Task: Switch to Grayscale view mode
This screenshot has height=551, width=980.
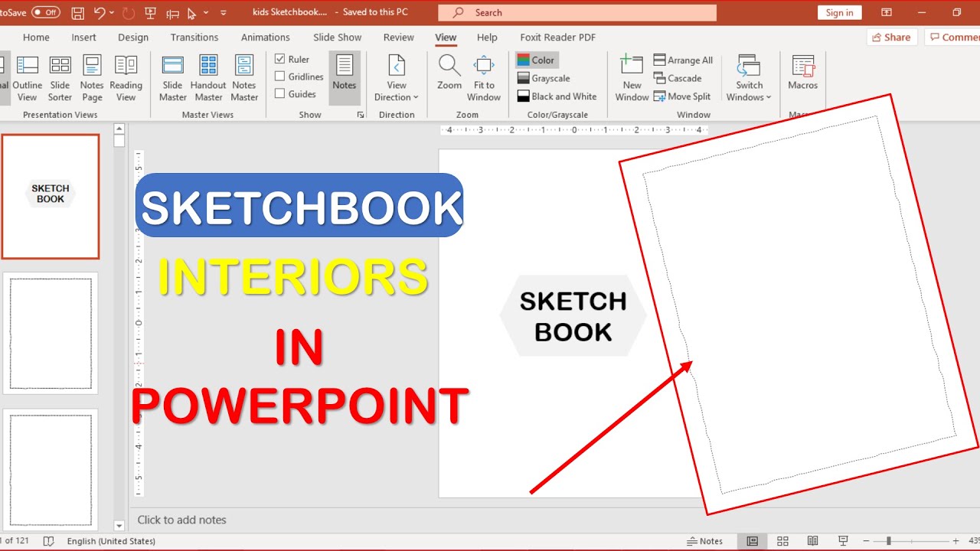Action: [x=544, y=78]
